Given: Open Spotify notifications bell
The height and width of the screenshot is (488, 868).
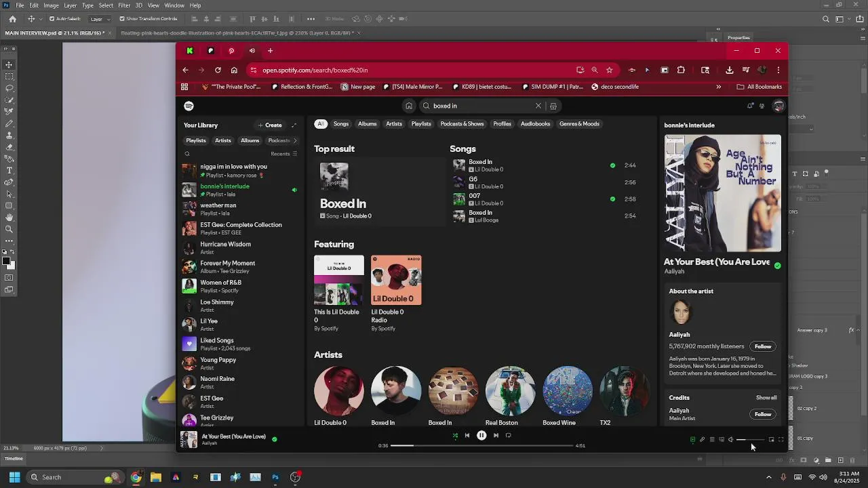Looking at the screenshot, I should click(x=750, y=106).
